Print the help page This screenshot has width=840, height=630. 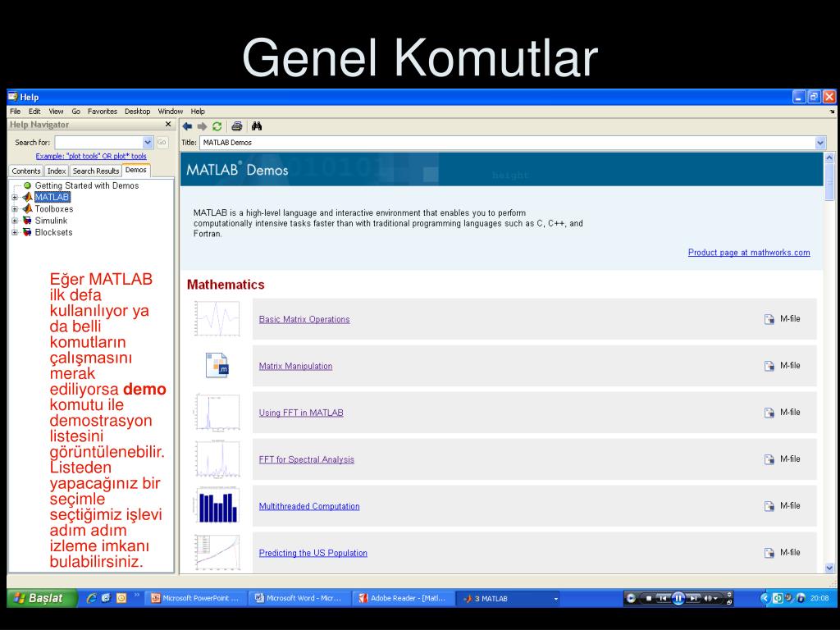tap(237, 126)
